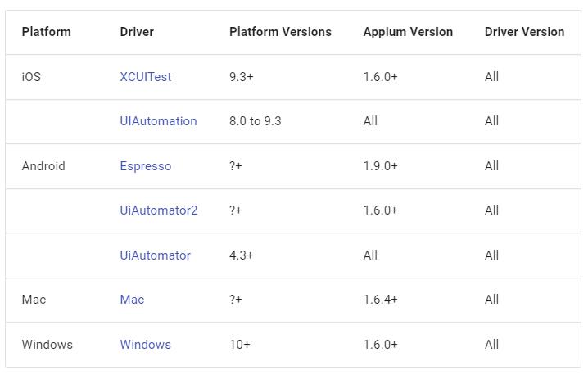This screenshot has height=375, width=588.
Task: Select the 8.0 to 9.3 cell
Action: (x=255, y=121)
